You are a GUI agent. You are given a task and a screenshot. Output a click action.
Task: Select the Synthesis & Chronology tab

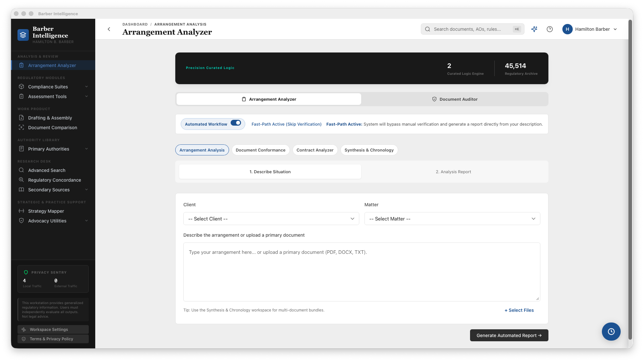click(x=369, y=150)
